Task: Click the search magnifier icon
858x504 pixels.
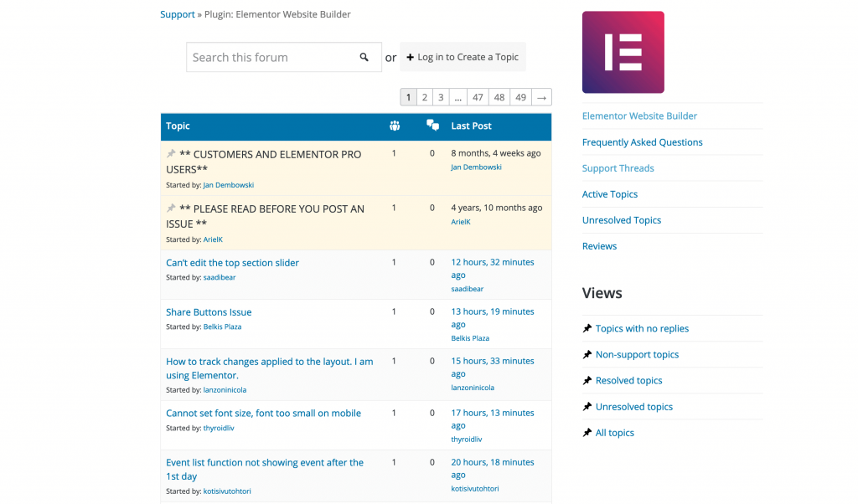Action: click(x=364, y=57)
